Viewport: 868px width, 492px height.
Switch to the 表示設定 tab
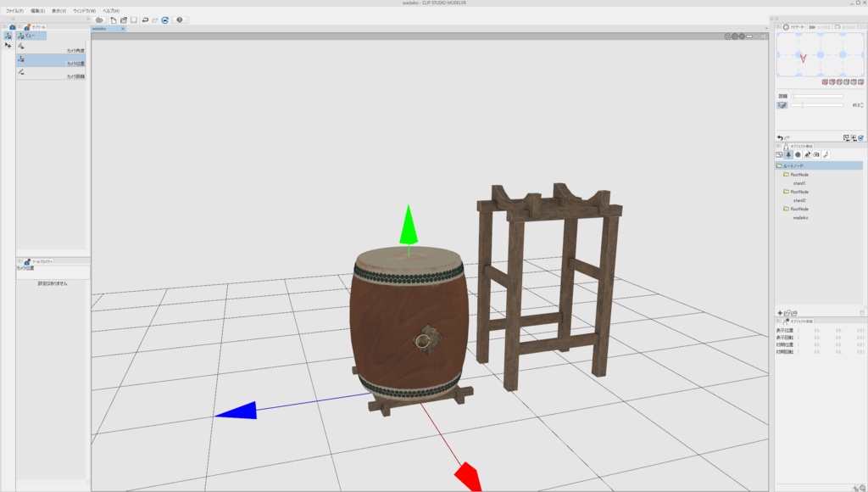coord(845,26)
